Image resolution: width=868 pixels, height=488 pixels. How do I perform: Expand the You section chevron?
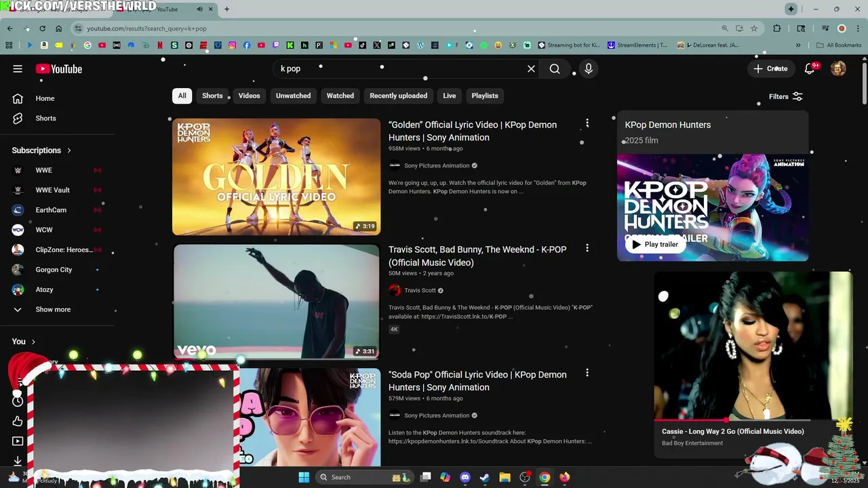point(33,342)
